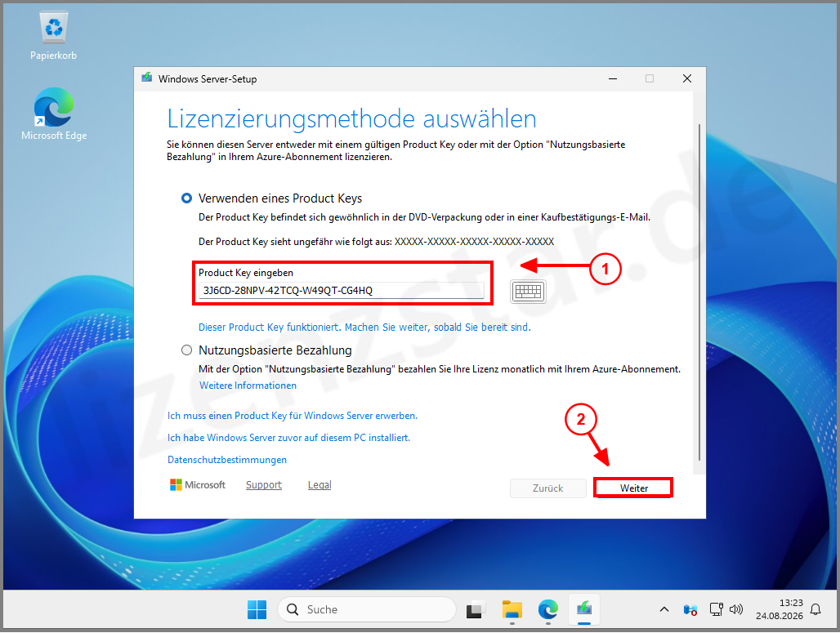Screen dimensions: 840x633
Task: Launch Edge from the taskbar
Action: click(x=548, y=609)
